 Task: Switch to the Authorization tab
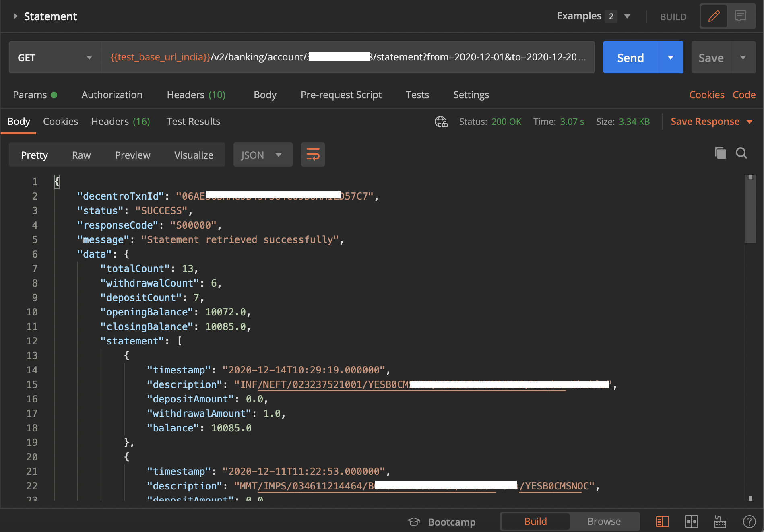pyautogui.click(x=112, y=95)
